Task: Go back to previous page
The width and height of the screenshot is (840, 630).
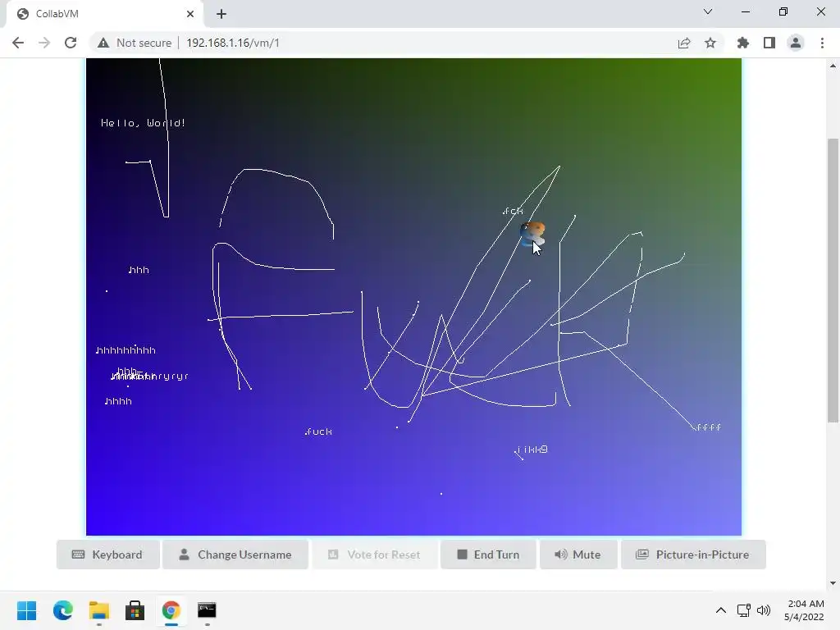Action: (x=18, y=43)
